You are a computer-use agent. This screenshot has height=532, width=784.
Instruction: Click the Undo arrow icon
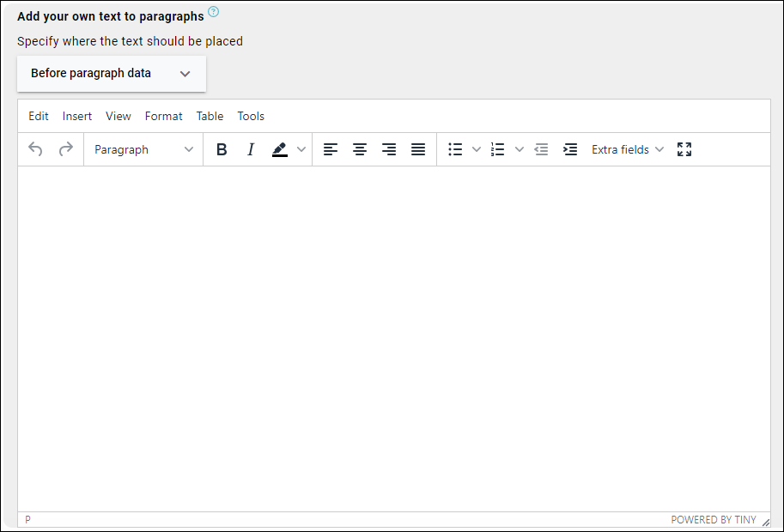pyautogui.click(x=35, y=148)
